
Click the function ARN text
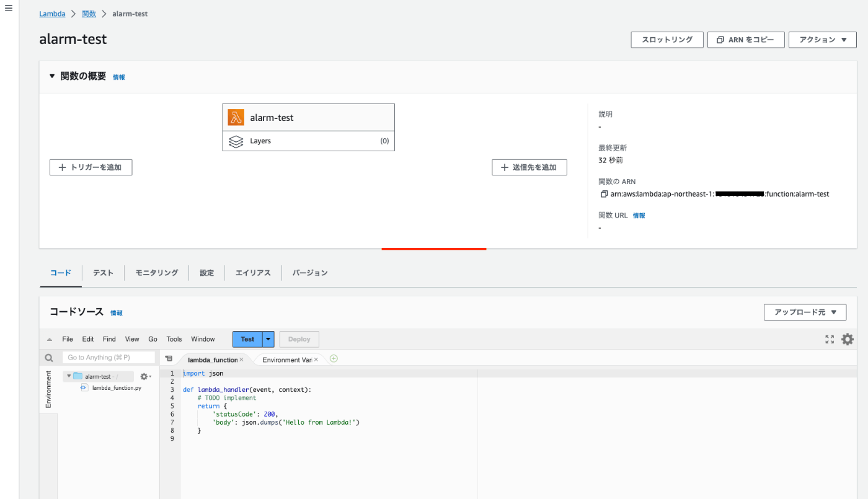point(720,194)
